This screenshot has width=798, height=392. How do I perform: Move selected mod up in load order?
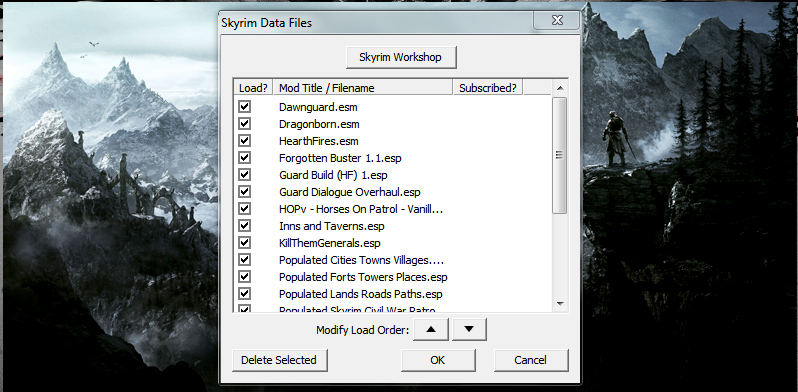click(x=431, y=329)
